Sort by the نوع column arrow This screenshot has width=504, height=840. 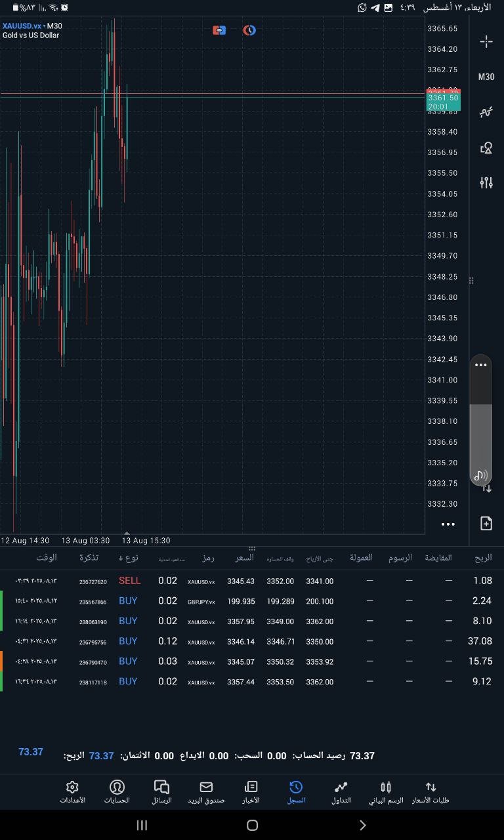pos(121,558)
